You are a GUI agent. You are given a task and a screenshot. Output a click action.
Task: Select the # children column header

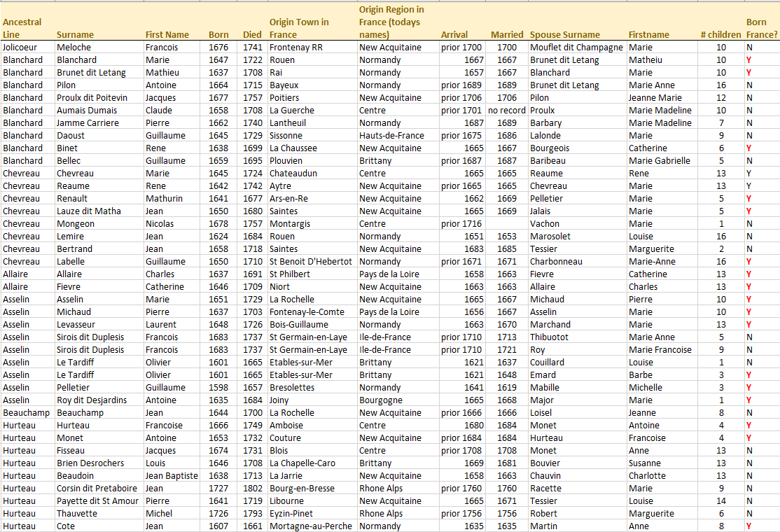click(720, 34)
